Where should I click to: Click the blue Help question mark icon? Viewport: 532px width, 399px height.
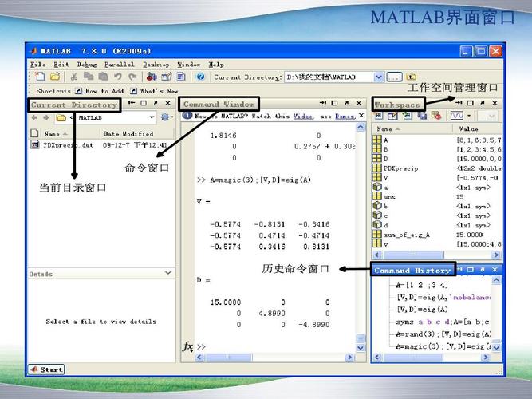[200, 77]
